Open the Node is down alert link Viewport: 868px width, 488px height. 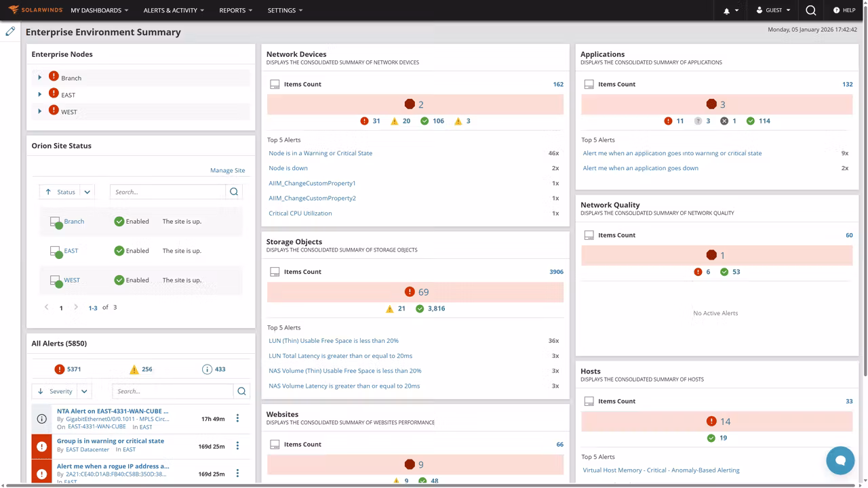[288, 167]
